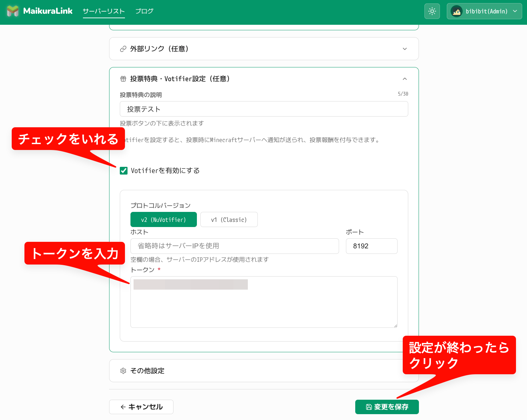Click the ホスト label
The width and height of the screenshot is (527, 420).
point(139,232)
